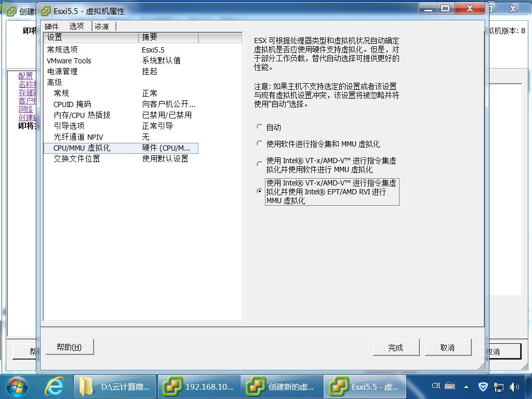Viewport: 532px width, 399px height.
Task: Switch to 192.168.10... vSphere taskbar window
Action: 198,387
